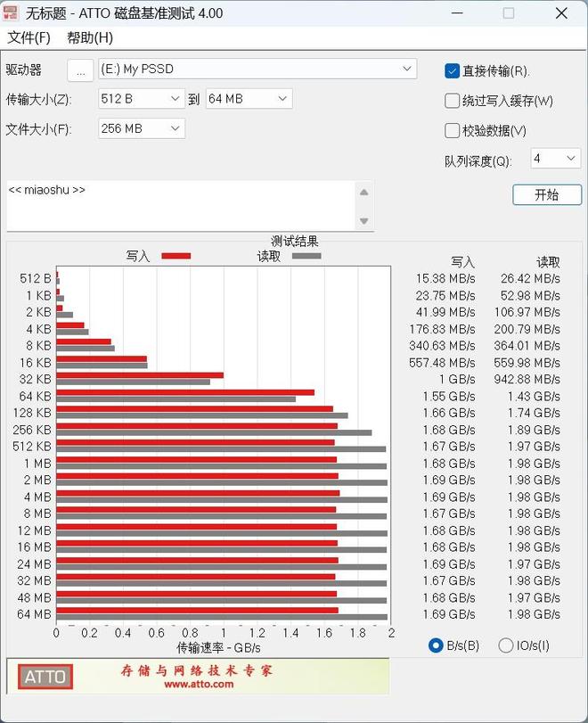
Task: Enable 绕过写入缓存 checkbox
Action: [453, 101]
